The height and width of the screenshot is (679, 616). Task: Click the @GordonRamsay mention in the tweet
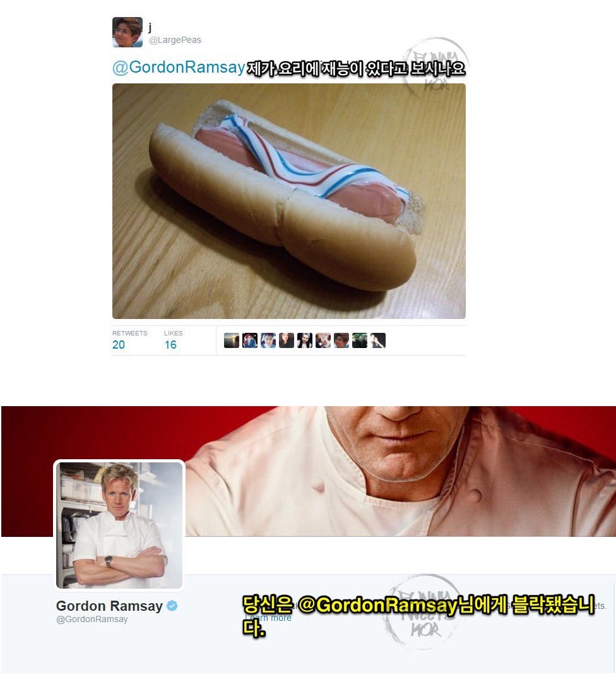tap(179, 67)
